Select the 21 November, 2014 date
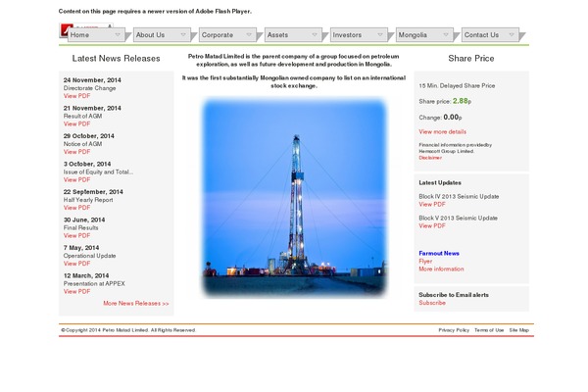The width and height of the screenshot is (588, 392). click(x=92, y=108)
